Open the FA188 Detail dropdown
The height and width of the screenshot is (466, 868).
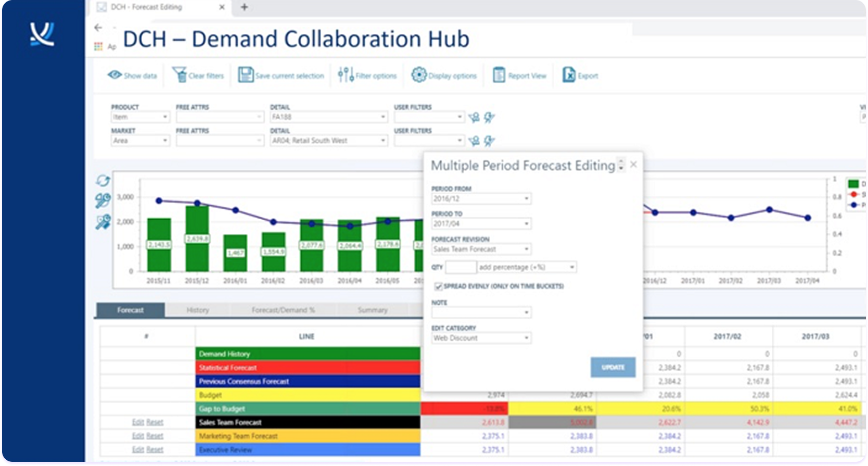(x=328, y=117)
